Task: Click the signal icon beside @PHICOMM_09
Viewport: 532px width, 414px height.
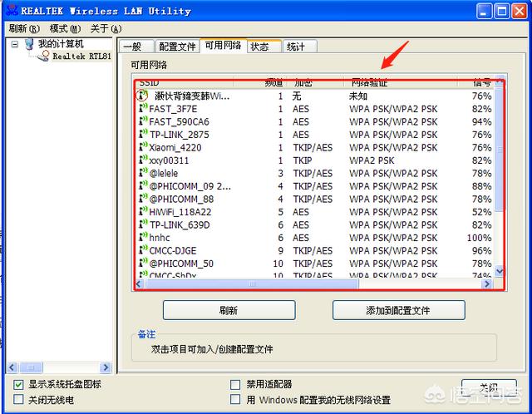Action: 143,185
